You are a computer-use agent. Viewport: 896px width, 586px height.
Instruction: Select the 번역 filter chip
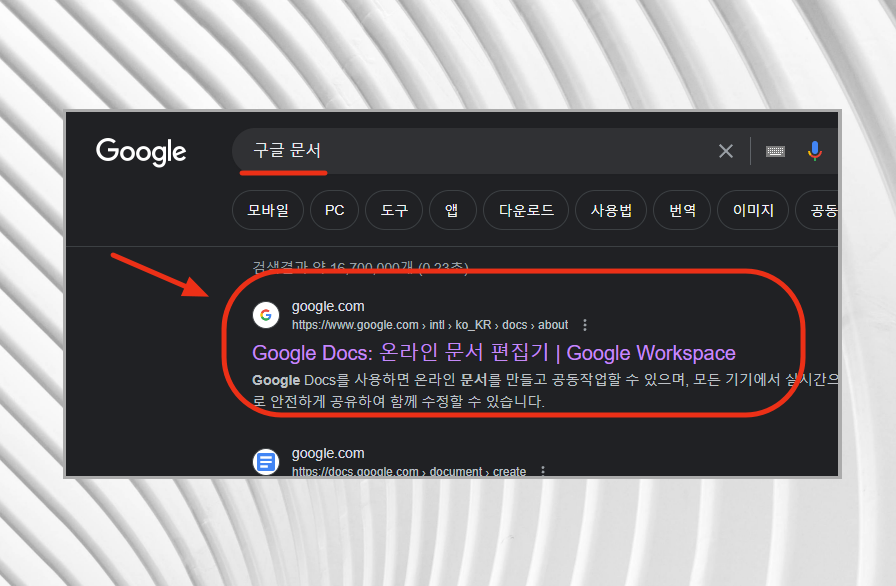tap(682, 210)
